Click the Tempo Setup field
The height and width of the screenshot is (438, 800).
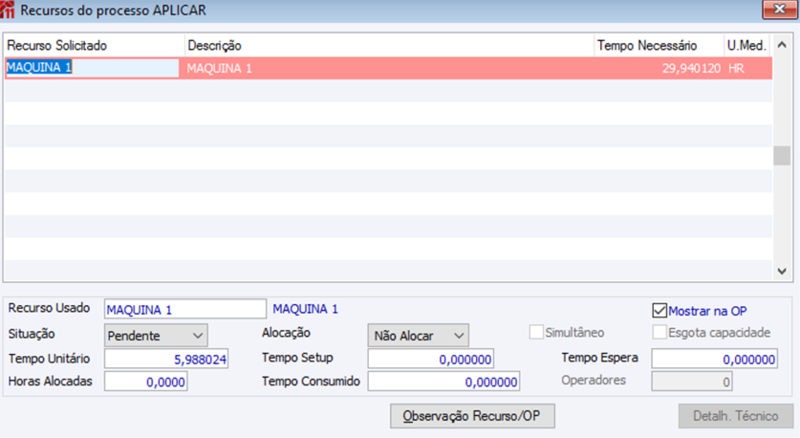(x=431, y=359)
